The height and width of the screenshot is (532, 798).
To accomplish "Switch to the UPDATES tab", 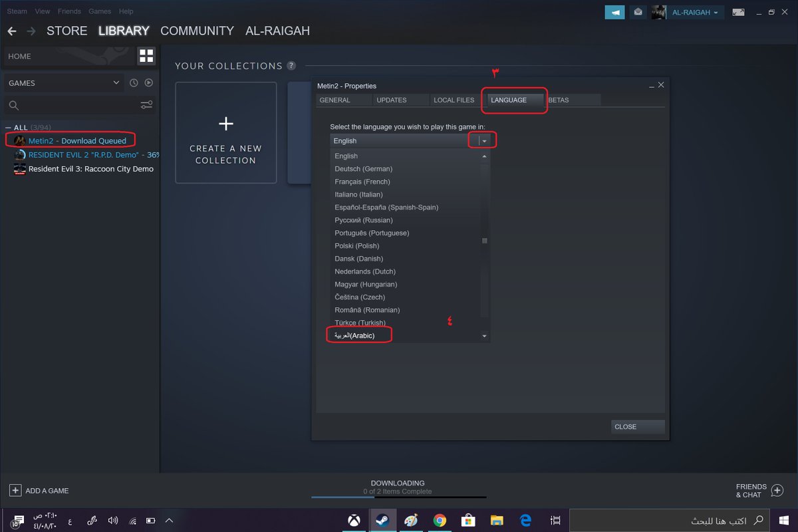I will tap(400, 100).
